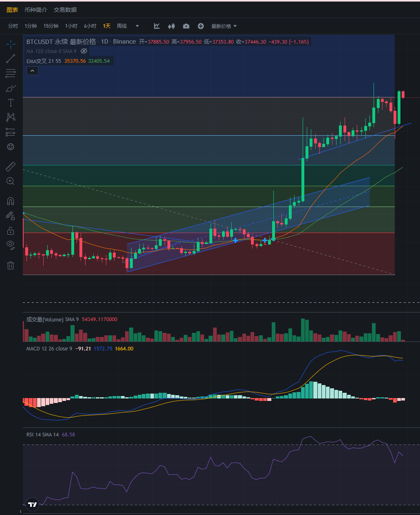Toggle lock all drawings padlock
This screenshot has width=420, height=515.
[11, 231]
